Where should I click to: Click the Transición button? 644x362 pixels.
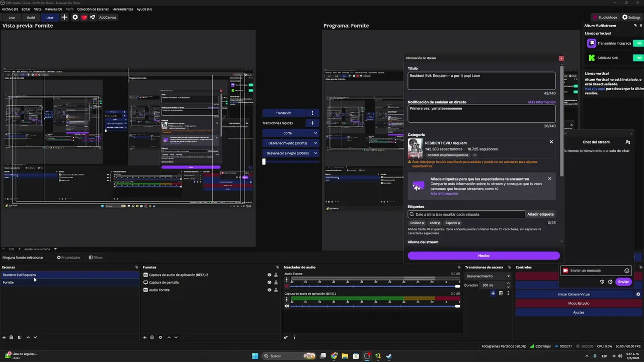283,113
